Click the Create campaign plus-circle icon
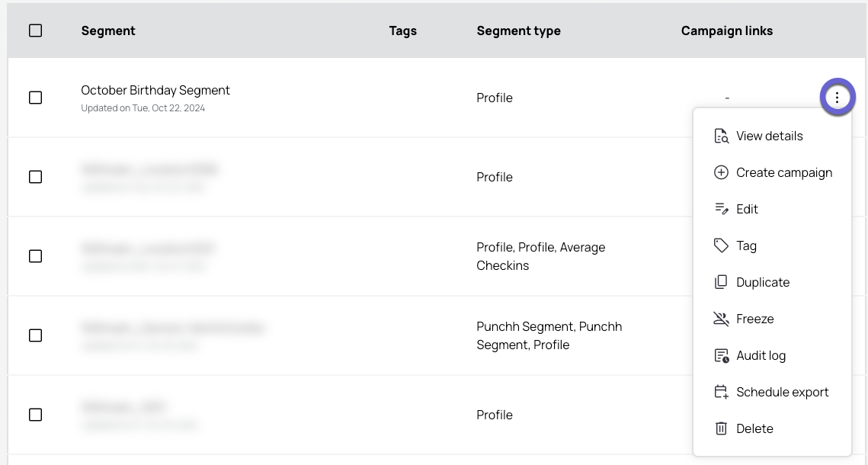This screenshot has height=465, width=868. (721, 172)
